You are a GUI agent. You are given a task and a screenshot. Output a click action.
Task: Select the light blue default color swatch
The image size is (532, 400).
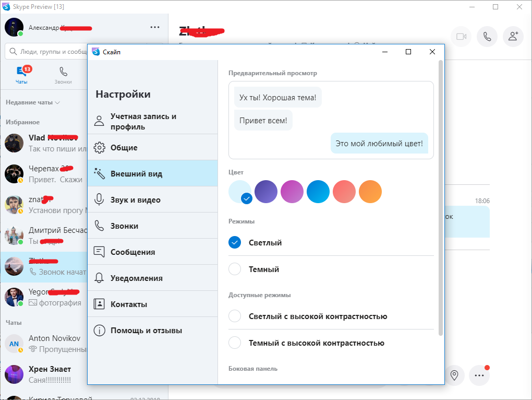click(240, 192)
